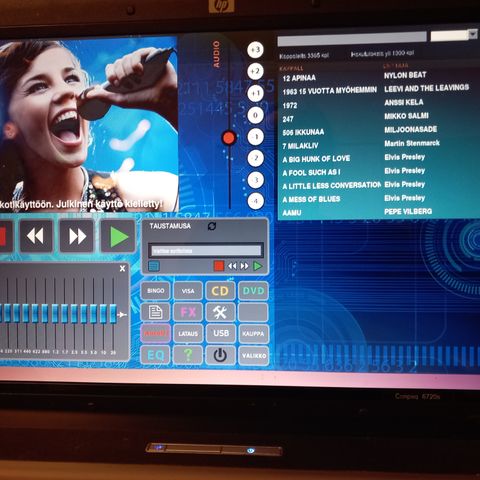This screenshot has width=480, height=480.
Task: Click the 880 Hz equalizer band slider
Action: pyautogui.click(x=45, y=313)
